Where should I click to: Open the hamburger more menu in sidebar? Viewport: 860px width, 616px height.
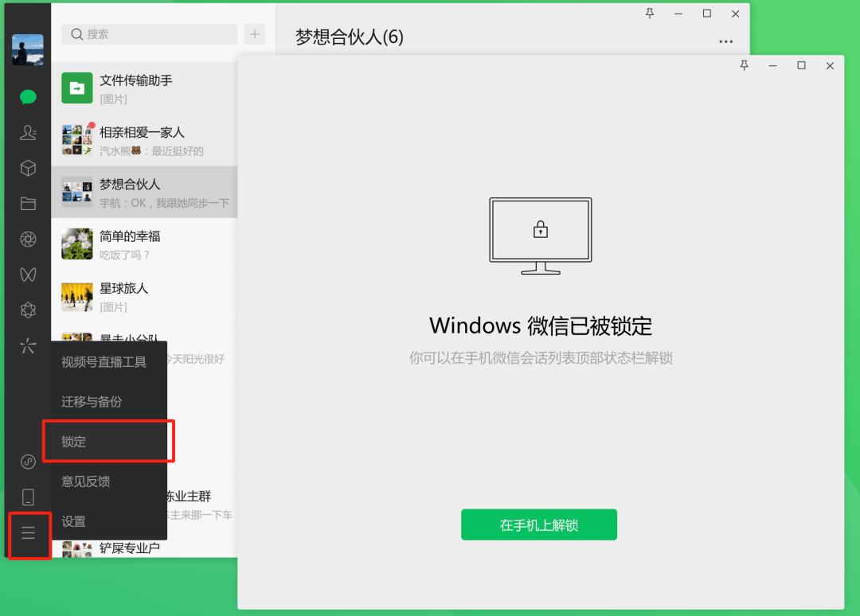pyautogui.click(x=28, y=535)
